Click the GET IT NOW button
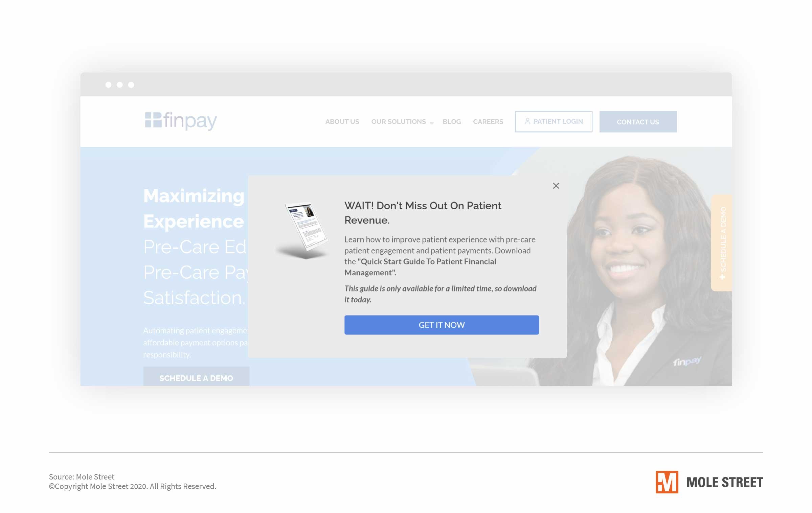812x513 pixels. tap(442, 324)
